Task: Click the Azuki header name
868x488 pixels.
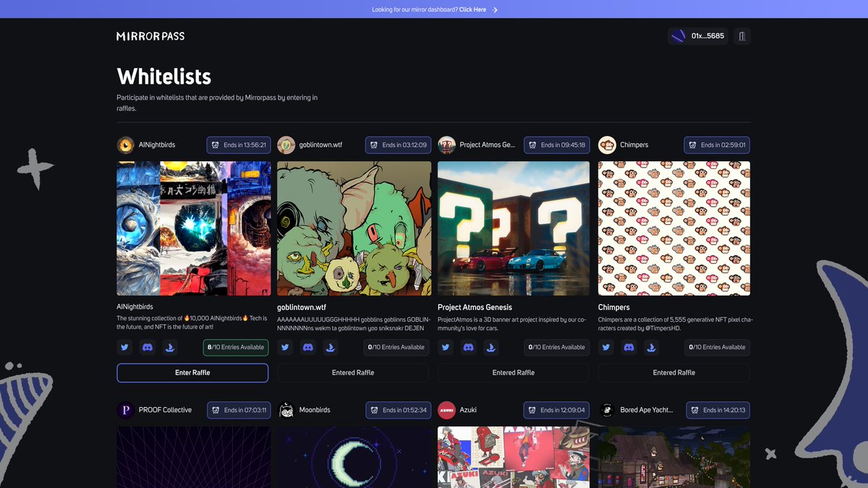Action: [468, 410]
